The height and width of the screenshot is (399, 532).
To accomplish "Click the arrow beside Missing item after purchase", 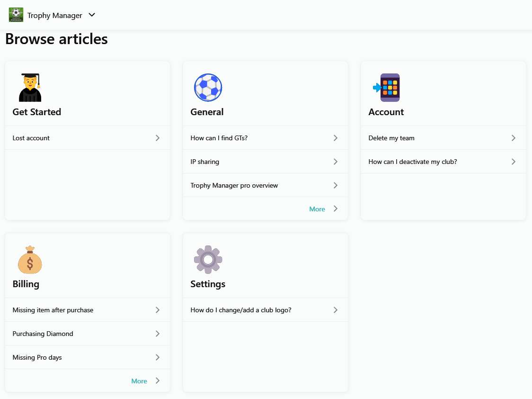I will pyautogui.click(x=158, y=310).
